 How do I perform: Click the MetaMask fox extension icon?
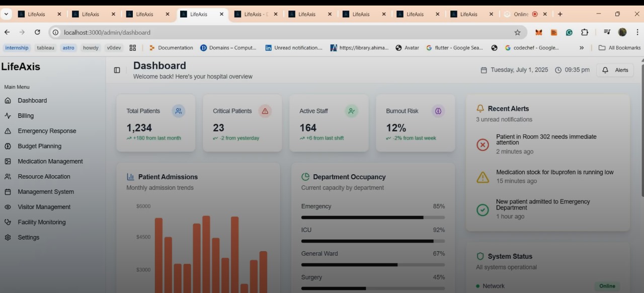[x=538, y=32]
